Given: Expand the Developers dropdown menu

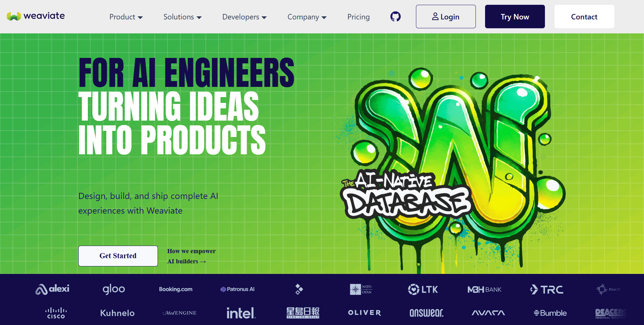Looking at the screenshot, I should [244, 17].
